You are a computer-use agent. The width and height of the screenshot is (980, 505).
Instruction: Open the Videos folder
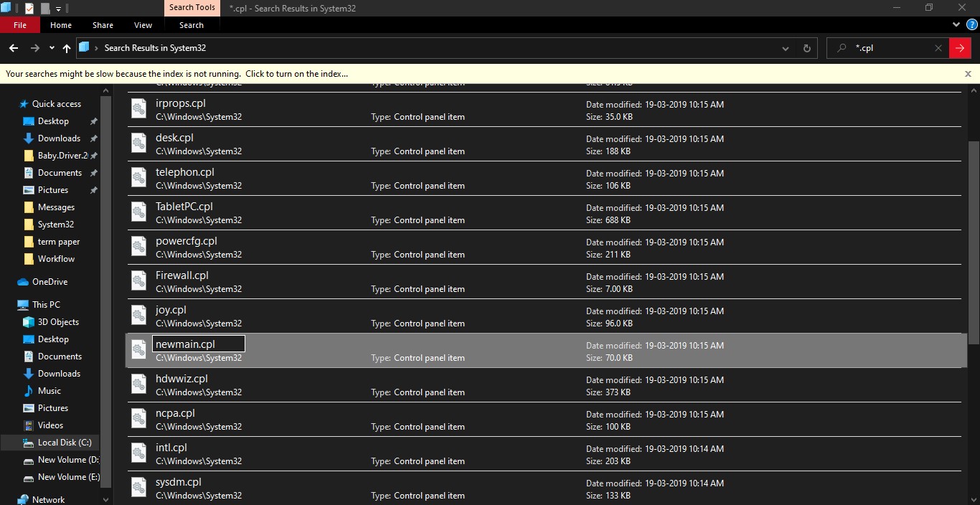point(50,425)
